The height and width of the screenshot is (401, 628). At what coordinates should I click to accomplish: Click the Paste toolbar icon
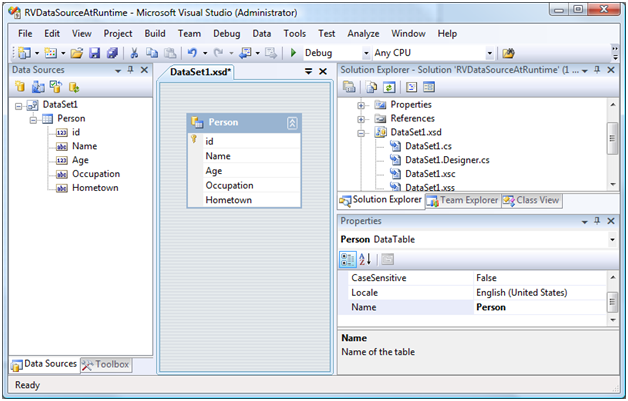(170, 53)
